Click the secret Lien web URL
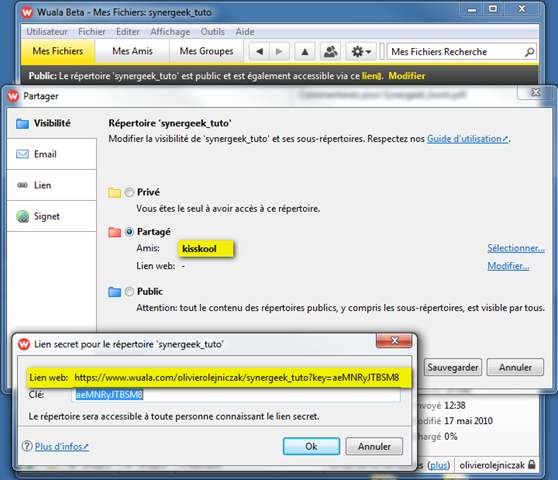This screenshot has height=480, width=558. point(237,378)
